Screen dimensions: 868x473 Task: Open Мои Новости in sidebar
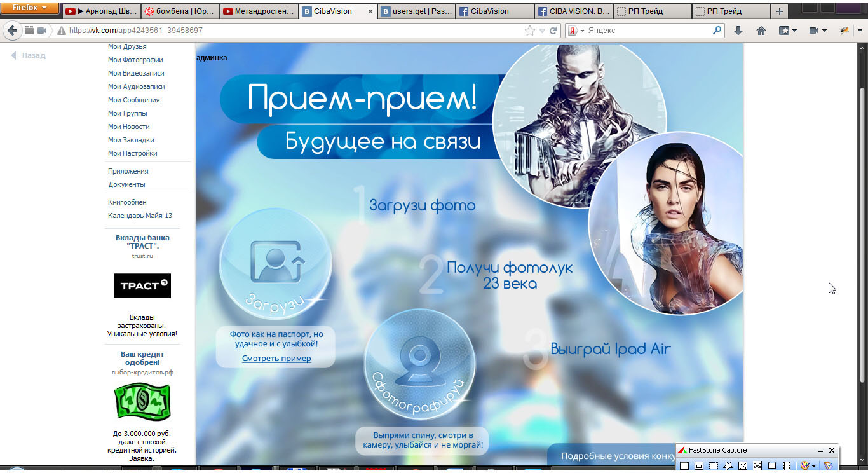128,127
